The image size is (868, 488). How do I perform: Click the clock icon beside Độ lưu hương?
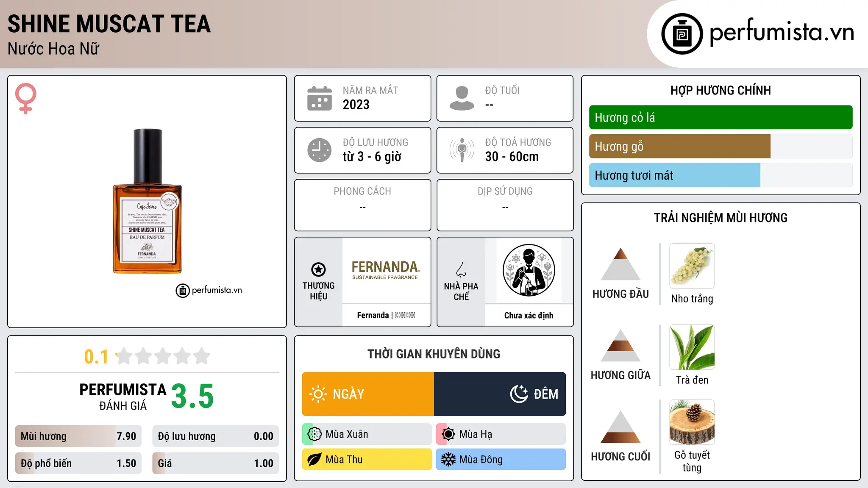[x=320, y=150]
